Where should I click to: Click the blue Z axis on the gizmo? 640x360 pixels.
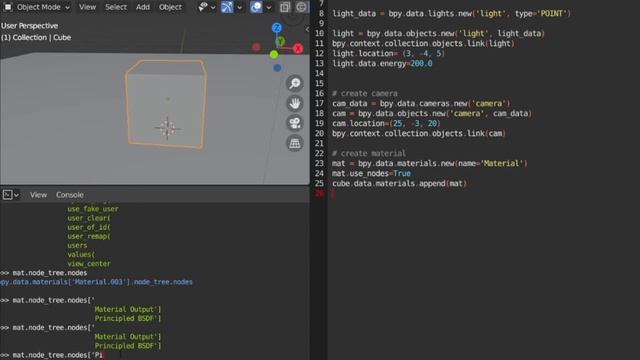277,28
